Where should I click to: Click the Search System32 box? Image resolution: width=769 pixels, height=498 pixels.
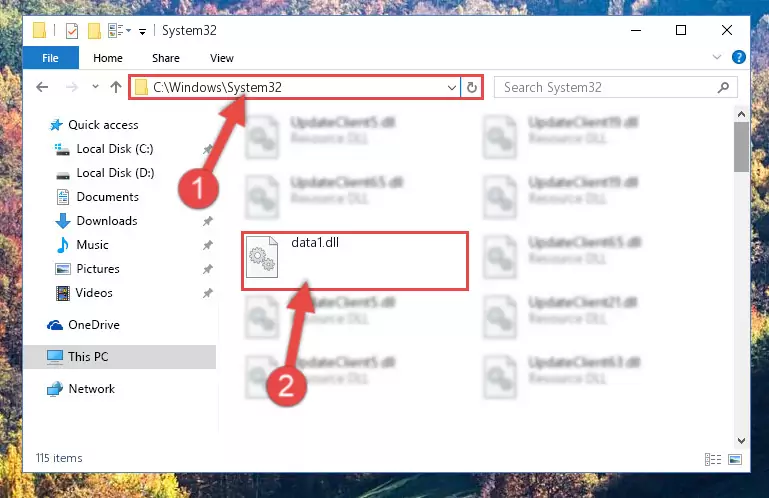click(x=615, y=87)
